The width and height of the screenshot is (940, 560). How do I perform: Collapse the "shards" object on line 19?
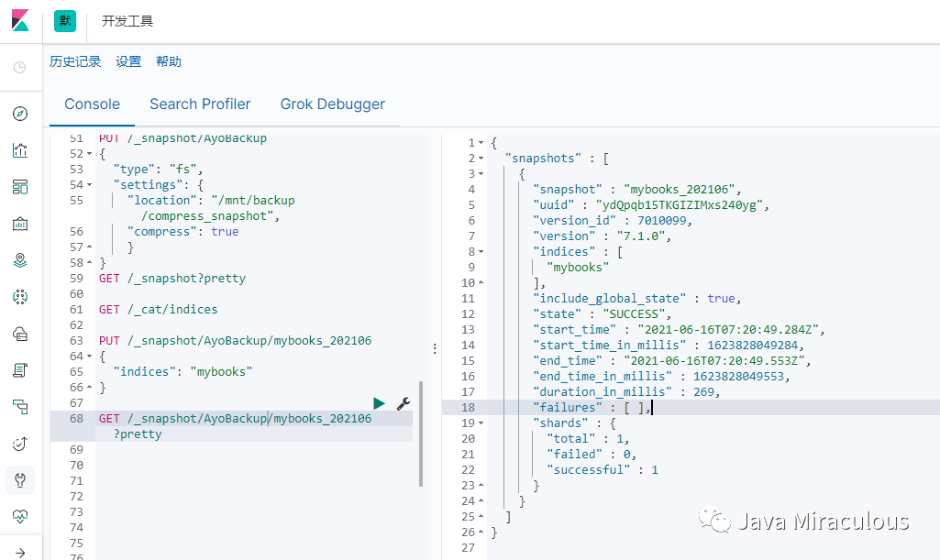point(481,423)
